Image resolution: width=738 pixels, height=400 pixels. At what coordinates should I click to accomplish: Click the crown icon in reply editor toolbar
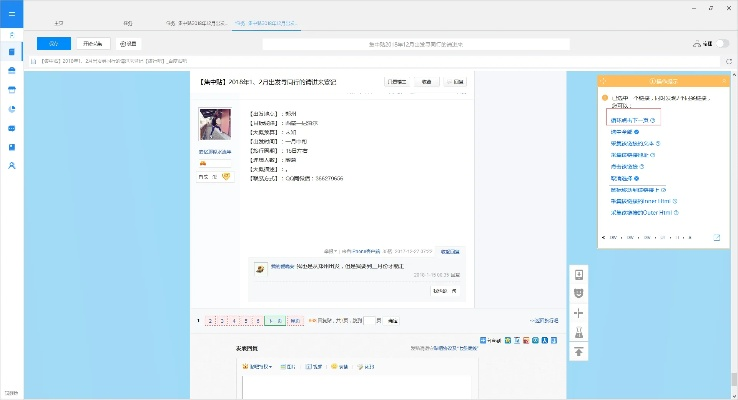tap(245, 367)
